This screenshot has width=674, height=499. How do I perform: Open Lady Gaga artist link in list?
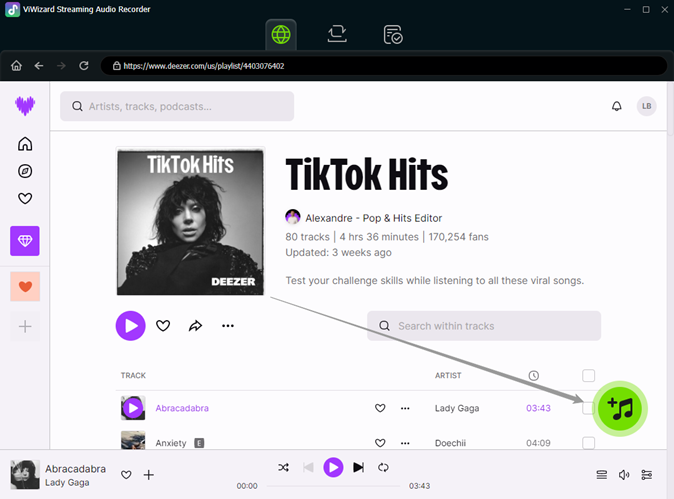click(x=457, y=408)
